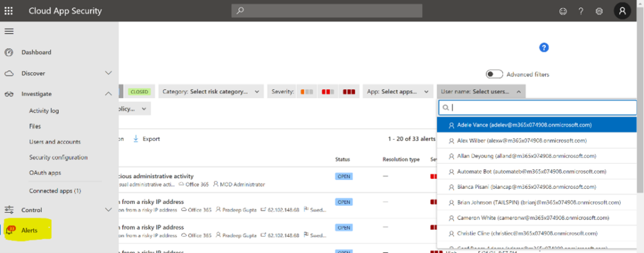
Task: Open Users and accounts
Action: click(x=55, y=142)
